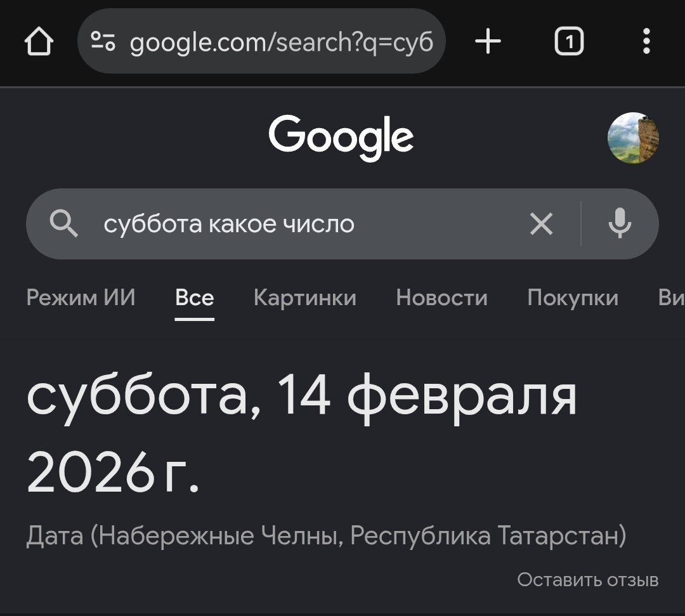Open the three-dot browser menu
The height and width of the screenshot is (616, 685).
[646, 43]
